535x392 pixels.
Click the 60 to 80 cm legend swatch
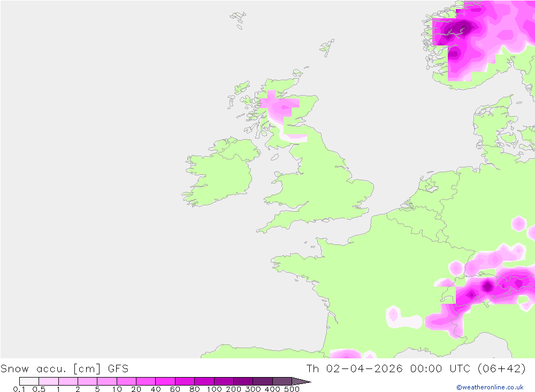pyautogui.click(x=185, y=381)
